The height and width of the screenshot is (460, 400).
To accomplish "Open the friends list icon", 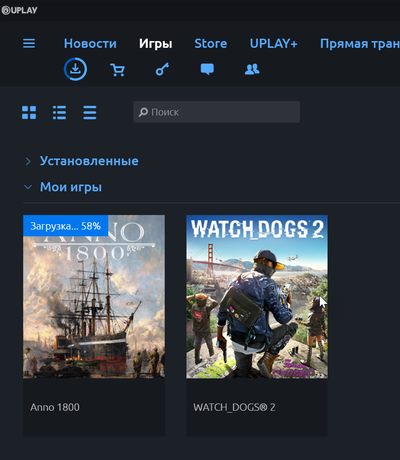I will (x=252, y=69).
